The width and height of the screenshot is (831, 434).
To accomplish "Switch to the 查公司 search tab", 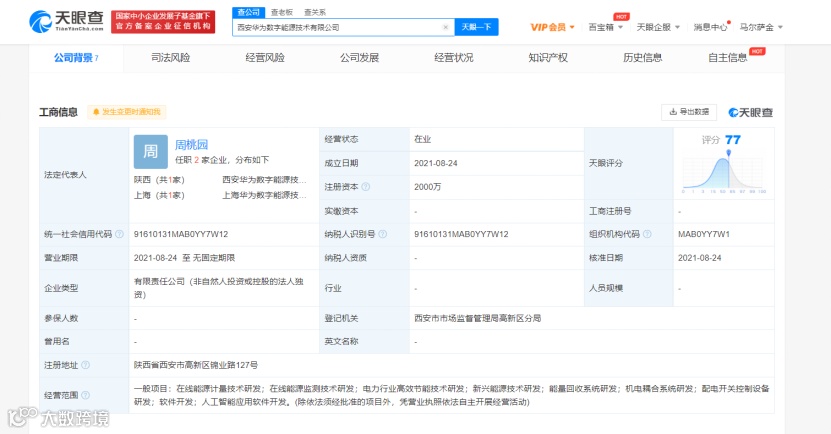I will tap(249, 12).
